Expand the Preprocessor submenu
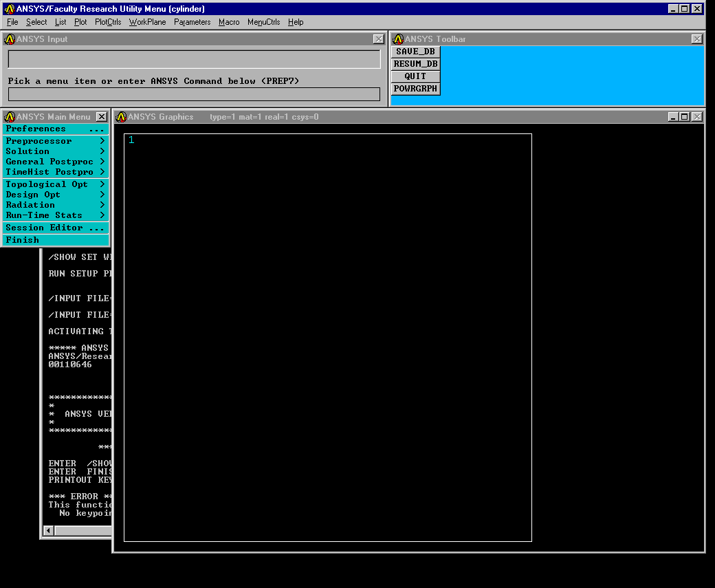715x588 pixels. coord(56,141)
